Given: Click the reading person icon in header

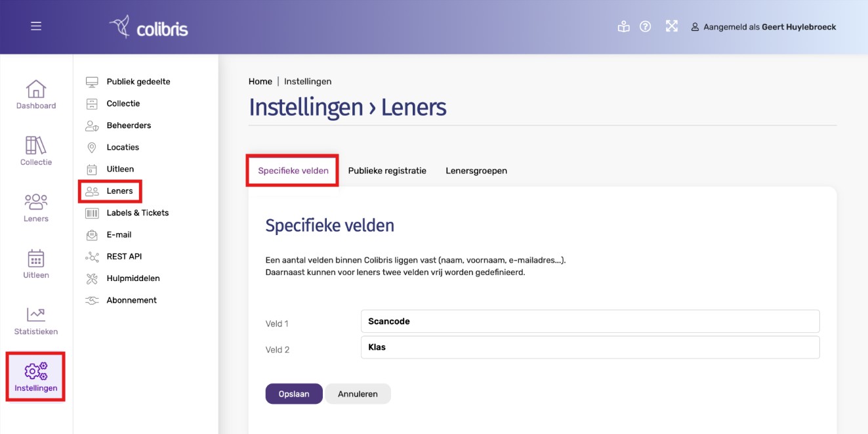Looking at the screenshot, I should [x=623, y=26].
